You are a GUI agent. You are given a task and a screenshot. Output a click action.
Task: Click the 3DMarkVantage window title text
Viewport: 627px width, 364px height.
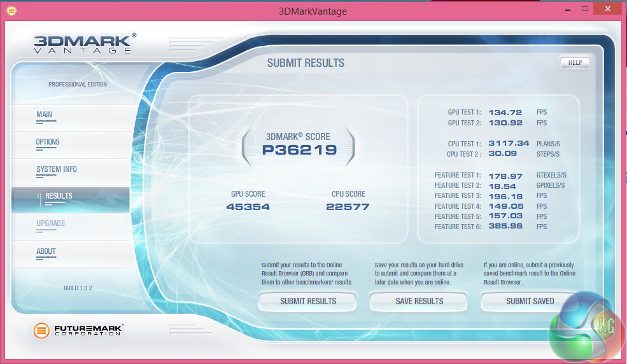point(313,11)
